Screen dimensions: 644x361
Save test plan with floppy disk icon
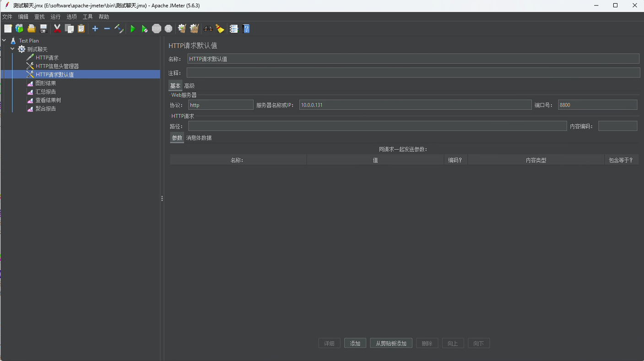pos(43,29)
